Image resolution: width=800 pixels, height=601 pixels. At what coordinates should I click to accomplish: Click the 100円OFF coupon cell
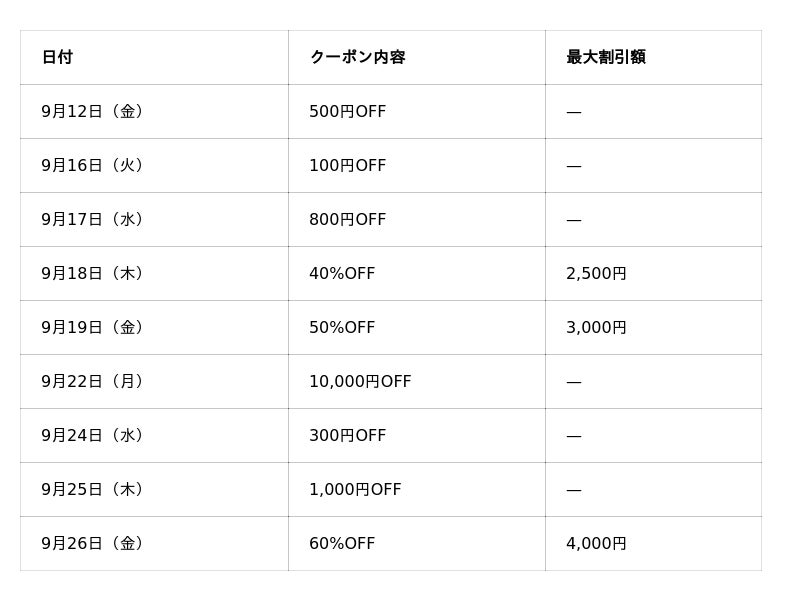(x=347, y=165)
